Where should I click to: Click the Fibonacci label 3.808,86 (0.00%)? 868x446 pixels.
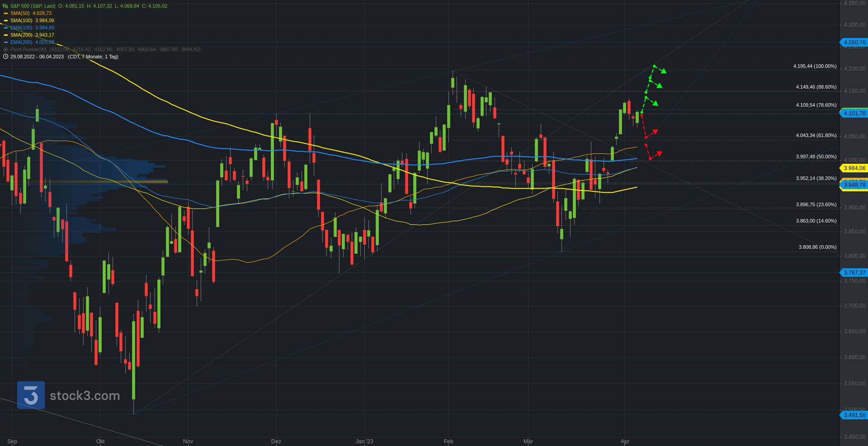click(817, 247)
